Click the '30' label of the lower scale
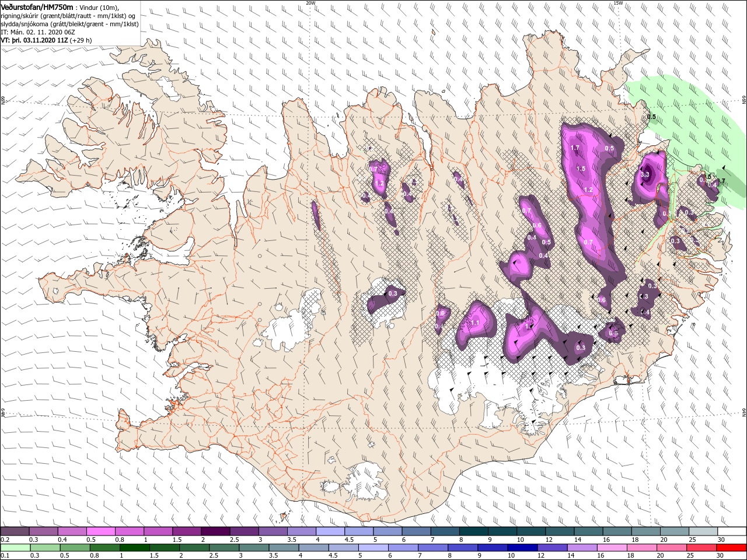This screenshot has width=747, height=560. (x=720, y=555)
